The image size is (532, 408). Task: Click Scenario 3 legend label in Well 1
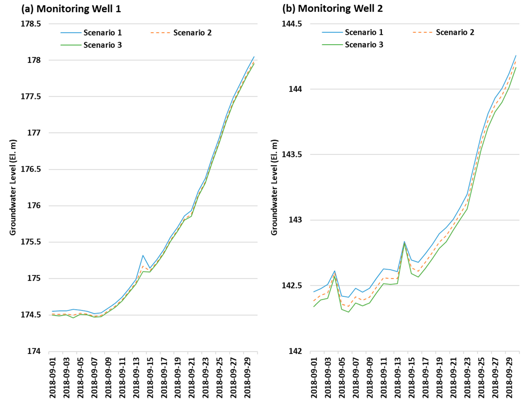coord(102,45)
